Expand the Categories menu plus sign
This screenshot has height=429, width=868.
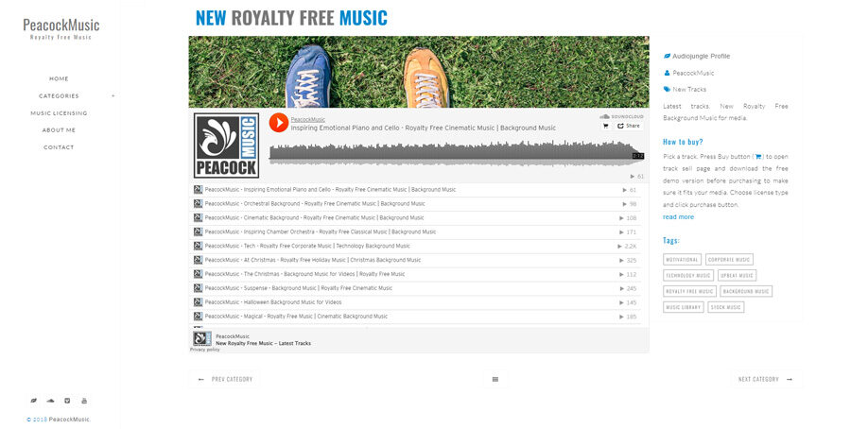click(113, 95)
